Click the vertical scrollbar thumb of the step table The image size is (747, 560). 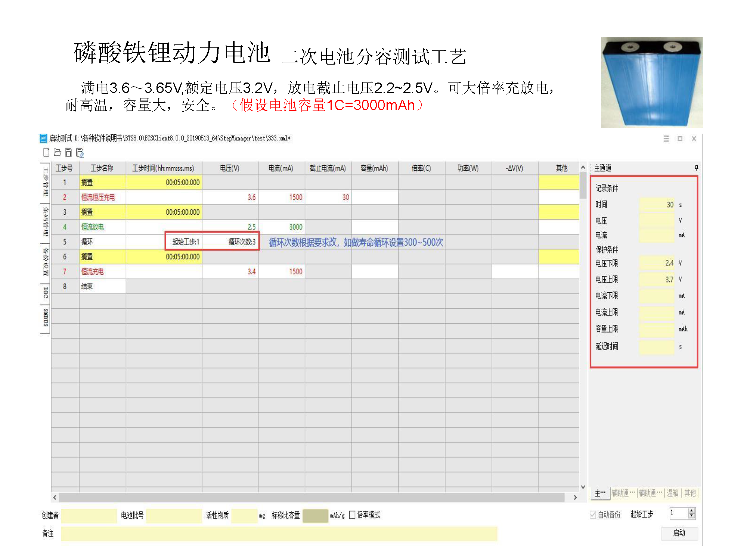[583, 186]
